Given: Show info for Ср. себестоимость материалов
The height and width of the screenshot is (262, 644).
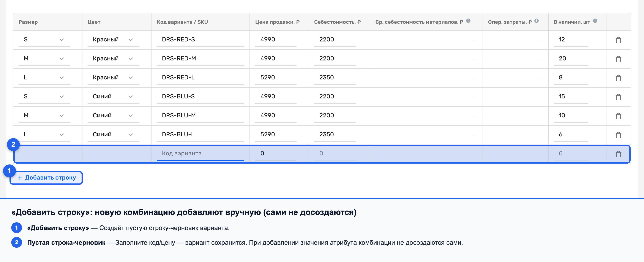Looking at the screenshot, I should [x=468, y=21].
